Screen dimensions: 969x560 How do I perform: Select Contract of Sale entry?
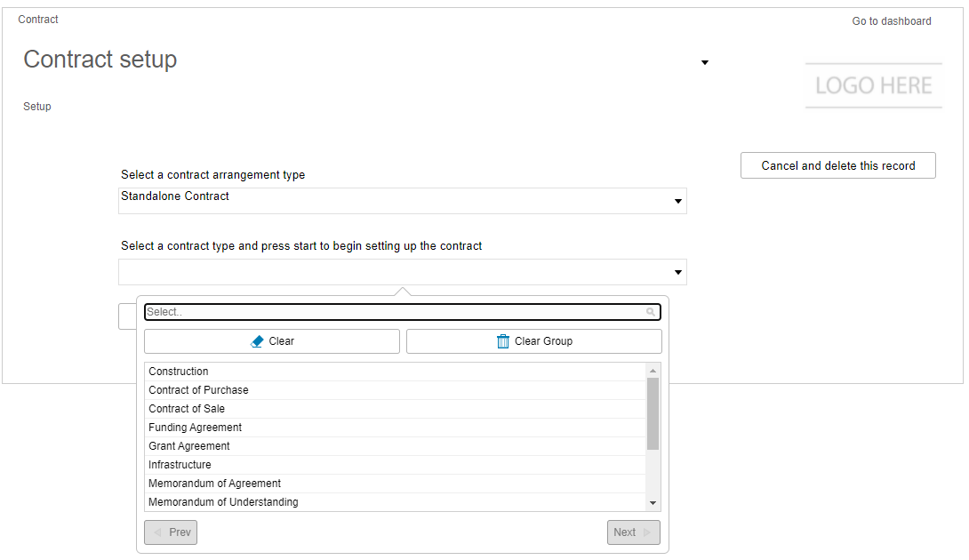point(395,409)
